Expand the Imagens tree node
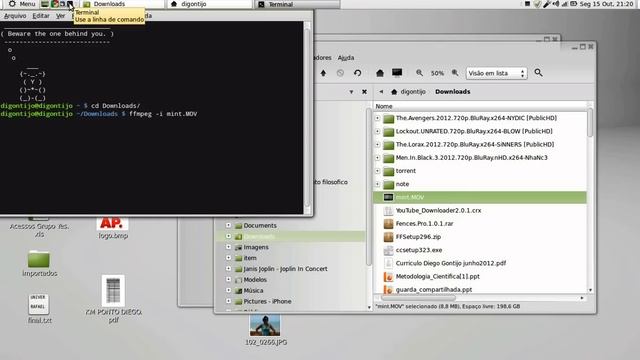This screenshot has width=640, height=360. coord(229,247)
